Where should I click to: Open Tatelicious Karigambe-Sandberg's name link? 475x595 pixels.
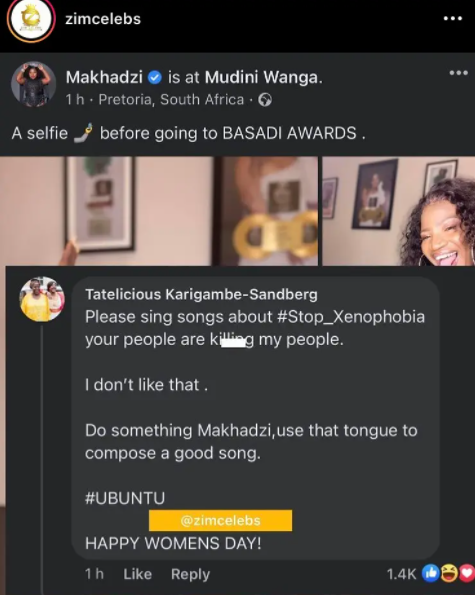tap(201, 294)
